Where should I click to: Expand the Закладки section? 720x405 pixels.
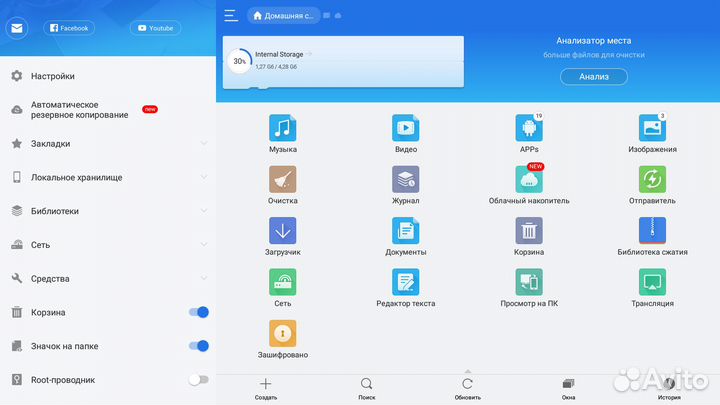click(x=204, y=144)
